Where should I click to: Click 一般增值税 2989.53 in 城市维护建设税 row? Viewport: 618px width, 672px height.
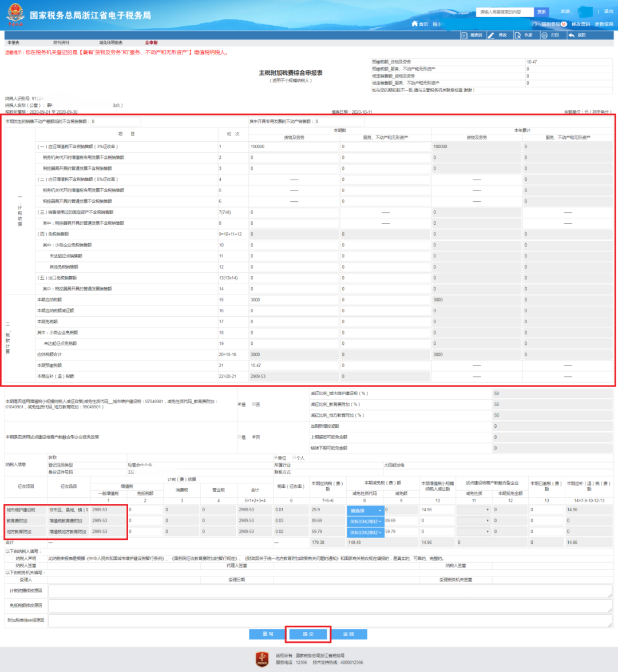(109, 510)
